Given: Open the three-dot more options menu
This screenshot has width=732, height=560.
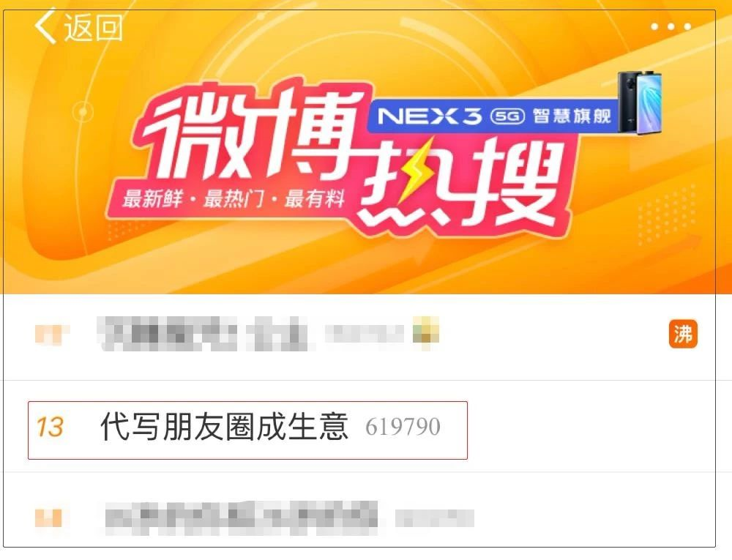Looking at the screenshot, I should click(x=671, y=26).
